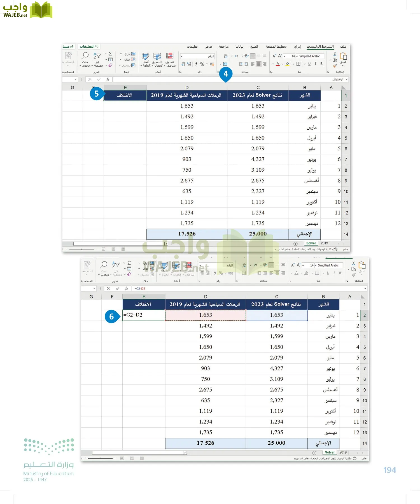This screenshot has width=420, height=504.
Task: Open مراجعة tab in upper window
Action: 224,47
